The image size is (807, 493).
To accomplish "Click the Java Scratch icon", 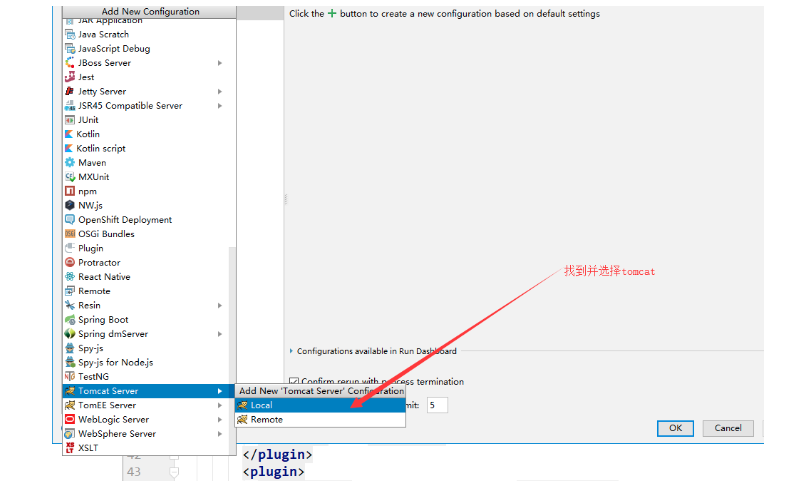I will click(70, 34).
